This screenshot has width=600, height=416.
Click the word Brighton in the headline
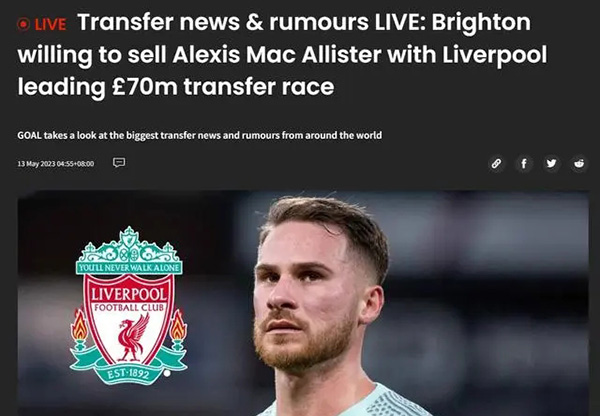click(481, 22)
